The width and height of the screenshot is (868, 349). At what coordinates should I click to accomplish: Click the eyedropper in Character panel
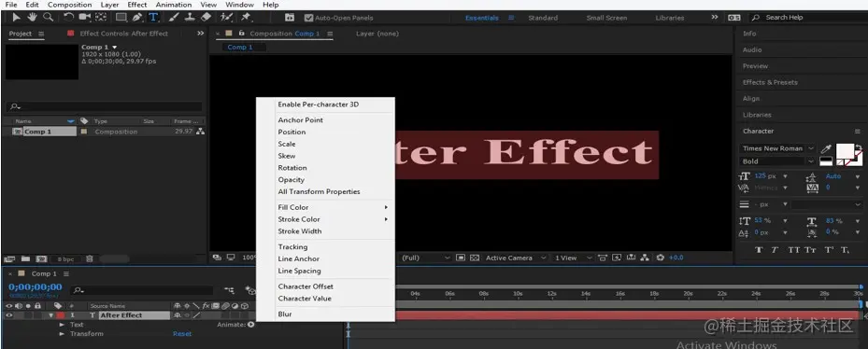point(826,148)
